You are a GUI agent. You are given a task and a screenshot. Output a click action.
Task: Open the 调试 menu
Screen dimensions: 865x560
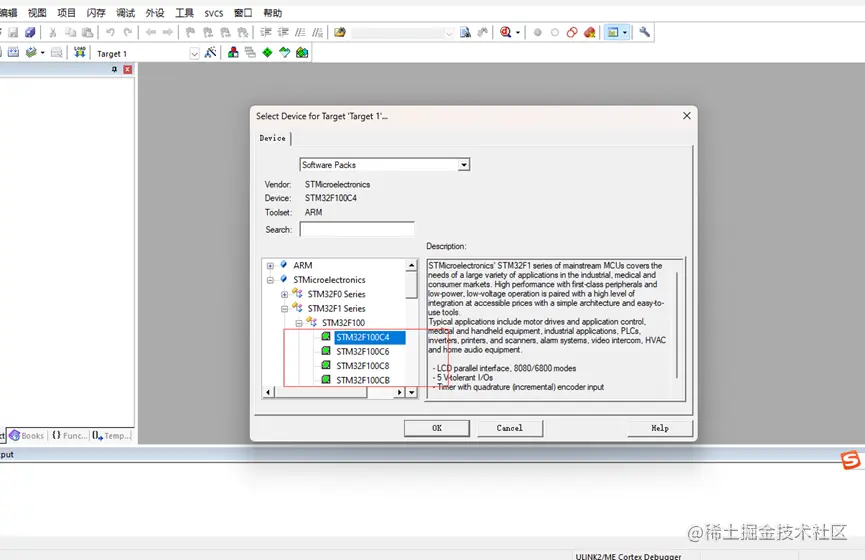tap(125, 13)
